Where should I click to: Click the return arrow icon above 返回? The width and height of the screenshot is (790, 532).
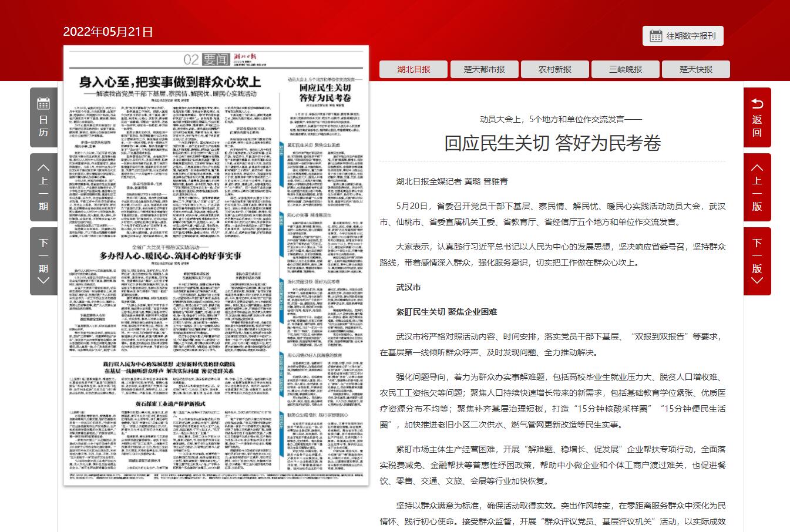coord(757,104)
